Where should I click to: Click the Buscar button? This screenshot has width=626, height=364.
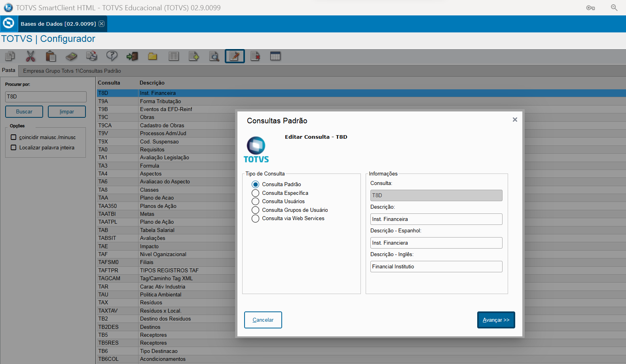click(x=24, y=112)
